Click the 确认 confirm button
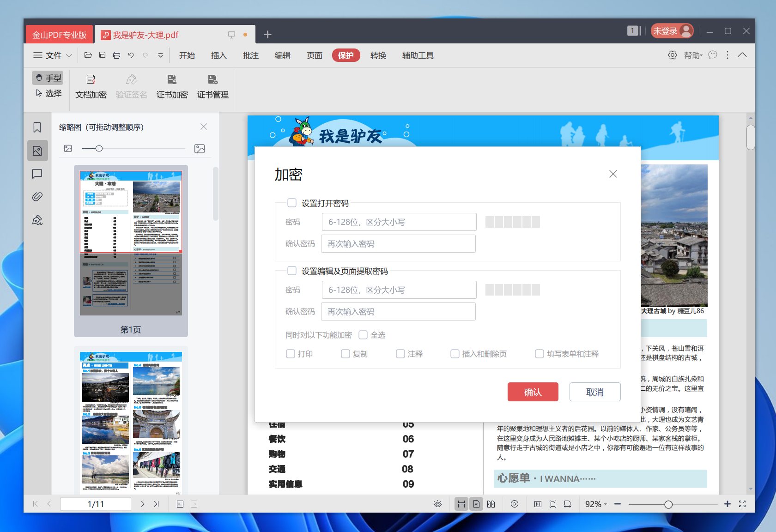776x532 pixels. tap(533, 392)
